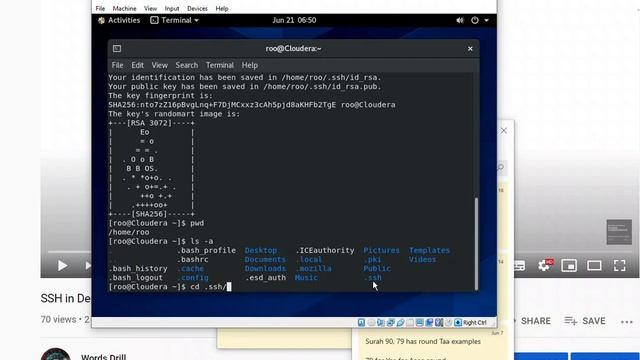The width and height of the screenshot is (640, 360).
Task: Close the roo@Cloudera terminal window
Action: click(470, 49)
